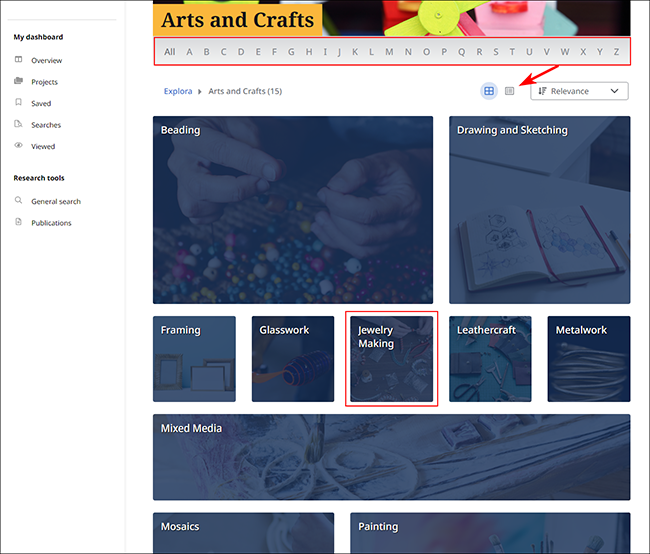Click the sort order icon beside Relevance
This screenshot has width=650, height=554.
tap(542, 91)
